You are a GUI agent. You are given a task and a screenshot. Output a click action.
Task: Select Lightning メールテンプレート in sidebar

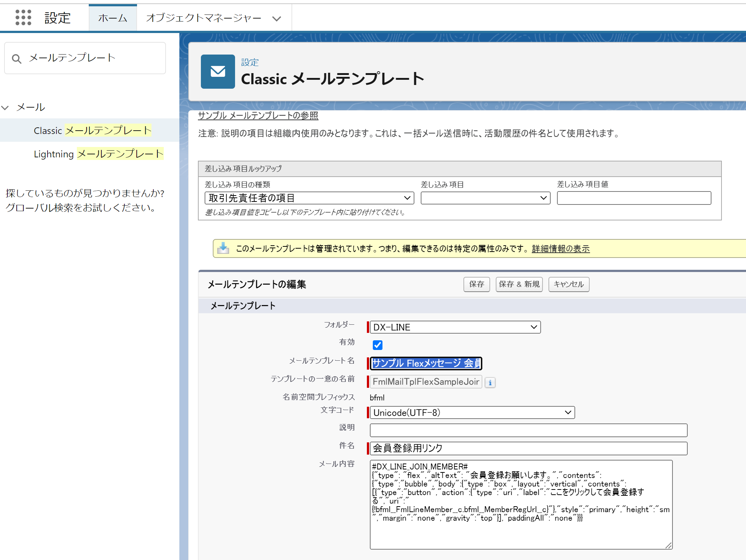coord(98,154)
